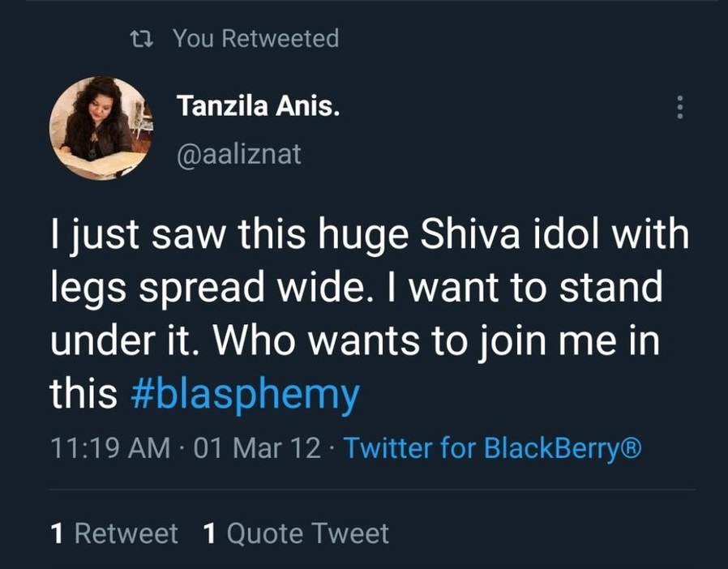Open the #blasphemy hashtag
Image resolution: width=728 pixels, height=569 pixels.
click(244, 395)
